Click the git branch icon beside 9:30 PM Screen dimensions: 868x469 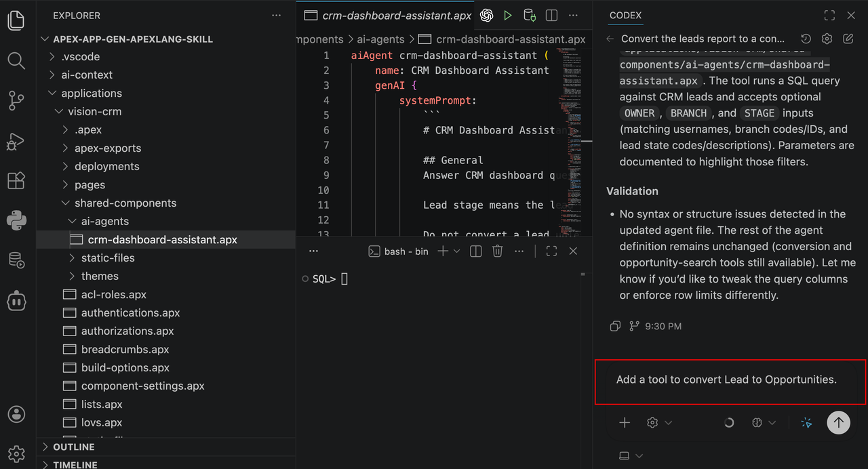tap(634, 326)
